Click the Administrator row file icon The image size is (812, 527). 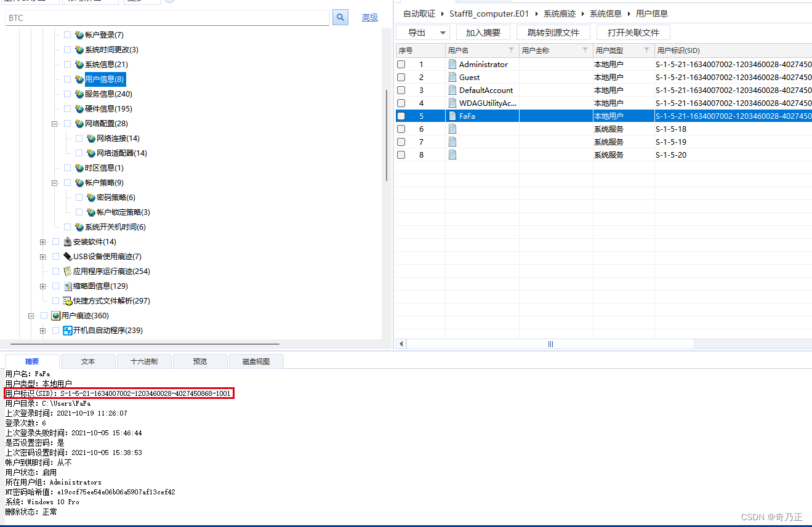(452, 64)
